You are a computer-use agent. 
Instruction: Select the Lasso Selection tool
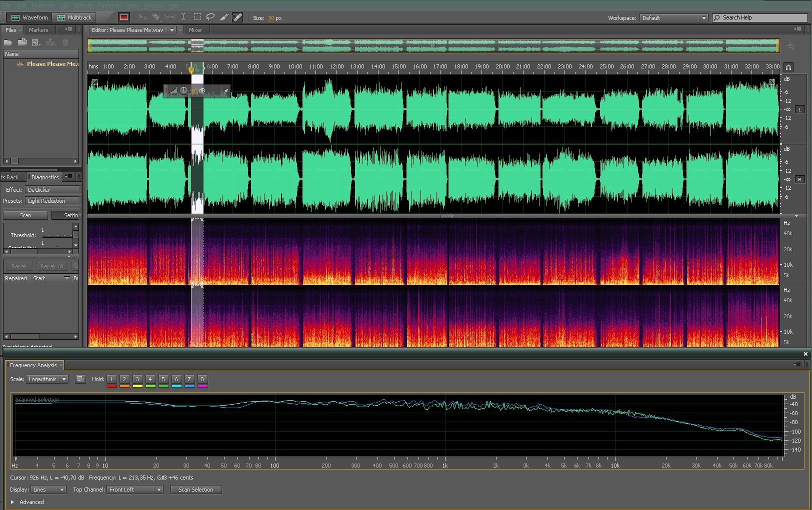click(x=210, y=17)
